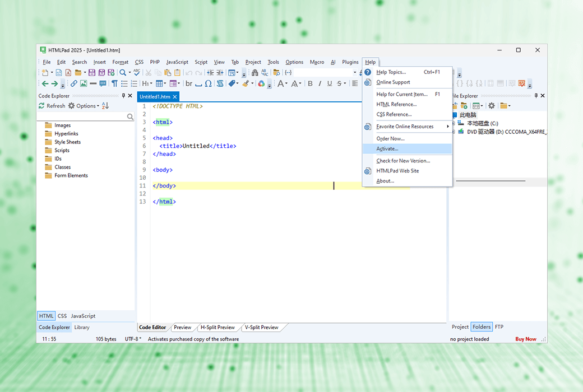The height and width of the screenshot is (392, 583).
Task: Click the green Back arrow icon
Action: (45, 83)
